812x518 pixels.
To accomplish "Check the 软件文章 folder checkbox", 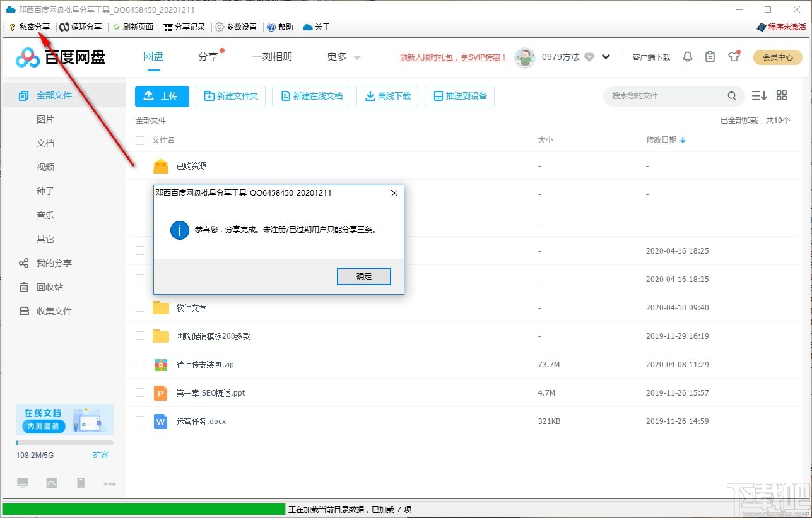I will [x=140, y=307].
